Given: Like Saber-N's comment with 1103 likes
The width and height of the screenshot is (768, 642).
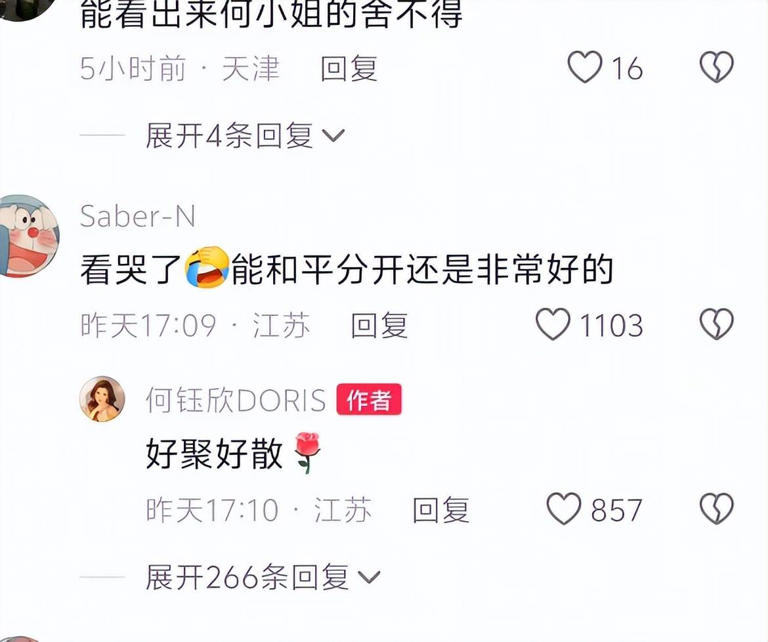Looking at the screenshot, I should coord(553,324).
